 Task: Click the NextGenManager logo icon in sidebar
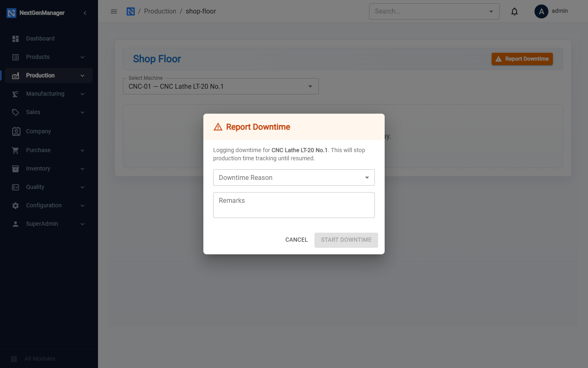point(11,13)
